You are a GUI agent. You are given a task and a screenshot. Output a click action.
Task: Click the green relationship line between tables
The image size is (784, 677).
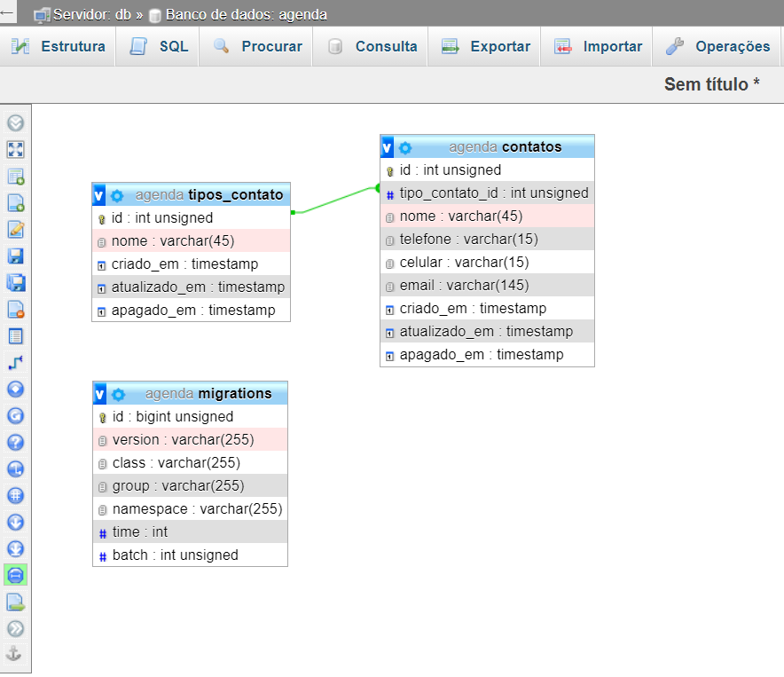[x=336, y=201]
